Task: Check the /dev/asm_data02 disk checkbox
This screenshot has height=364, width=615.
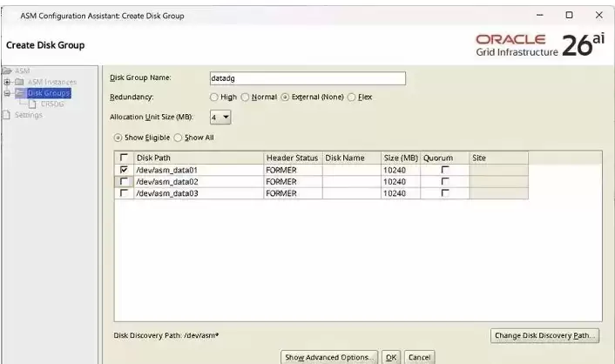Action: coord(124,181)
